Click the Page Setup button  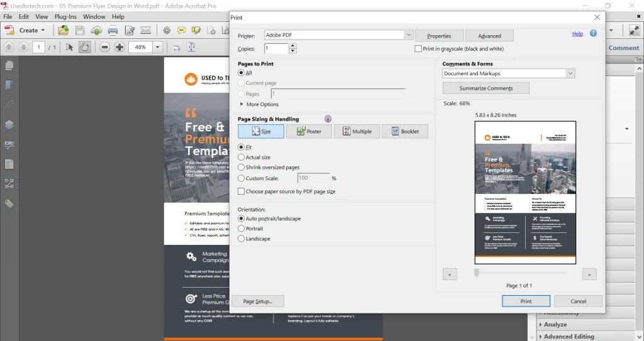tap(257, 301)
